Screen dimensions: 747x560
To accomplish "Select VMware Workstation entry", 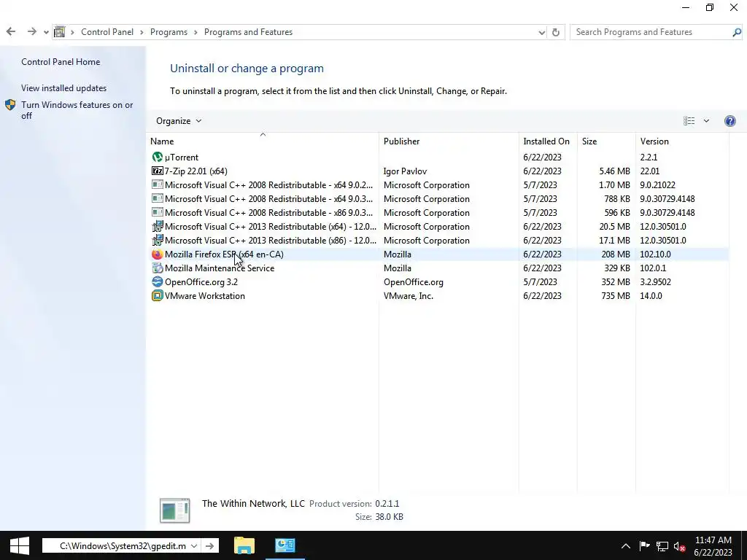I will 205,296.
